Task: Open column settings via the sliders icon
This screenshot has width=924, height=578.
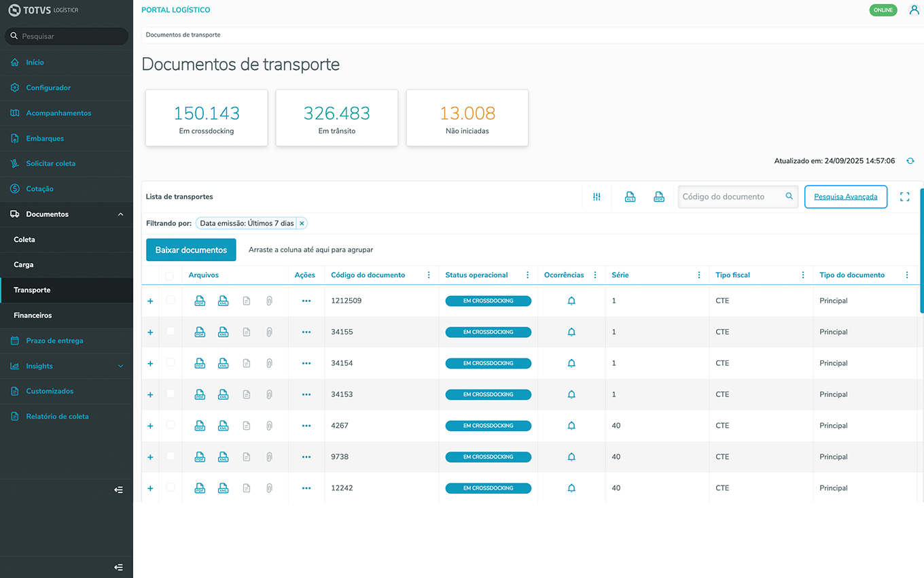Action: click(597, 197)
